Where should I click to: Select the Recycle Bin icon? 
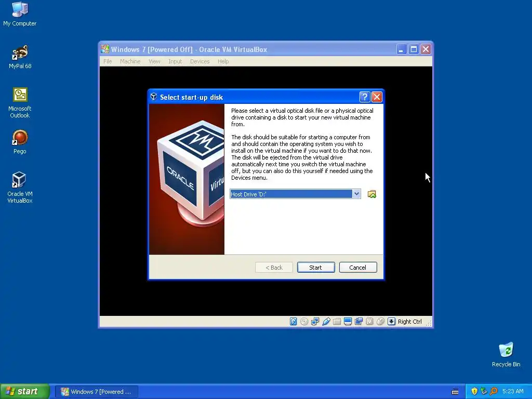[506, 354]
